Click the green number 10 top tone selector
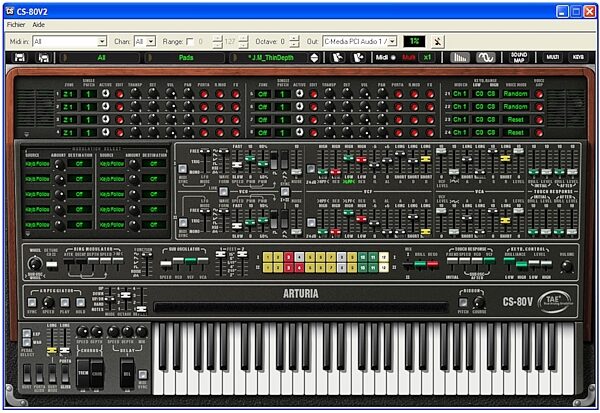 (x=362, y=257)
